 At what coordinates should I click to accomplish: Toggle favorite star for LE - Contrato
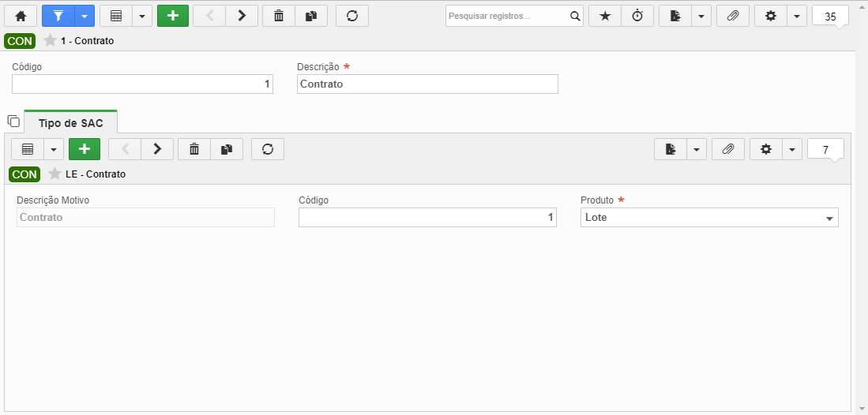[54, 174]
